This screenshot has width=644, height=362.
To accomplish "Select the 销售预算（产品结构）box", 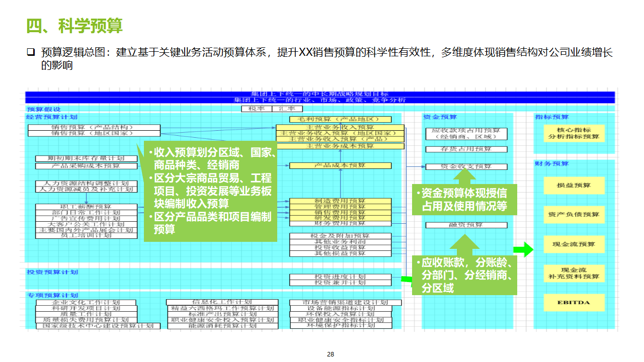I will click(94, 128).
